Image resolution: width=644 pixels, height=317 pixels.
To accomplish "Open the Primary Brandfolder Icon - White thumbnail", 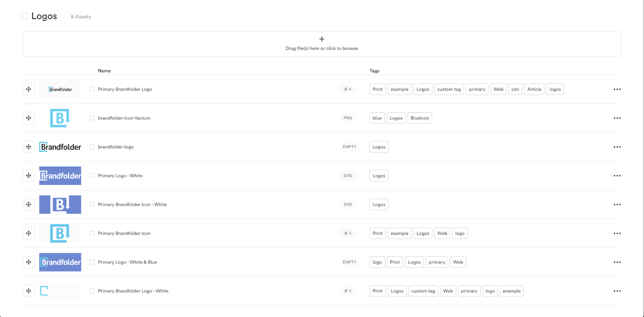I will click(x=60, y=204).
